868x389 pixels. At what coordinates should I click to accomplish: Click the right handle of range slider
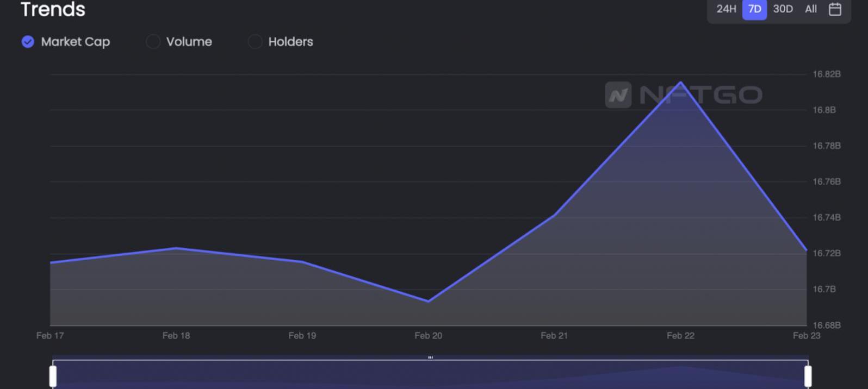808,376
